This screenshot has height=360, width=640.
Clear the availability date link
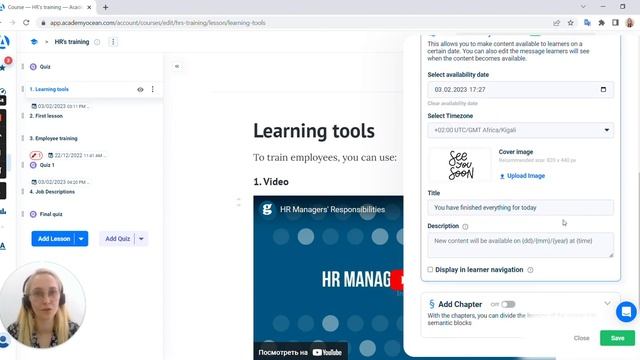452,103
